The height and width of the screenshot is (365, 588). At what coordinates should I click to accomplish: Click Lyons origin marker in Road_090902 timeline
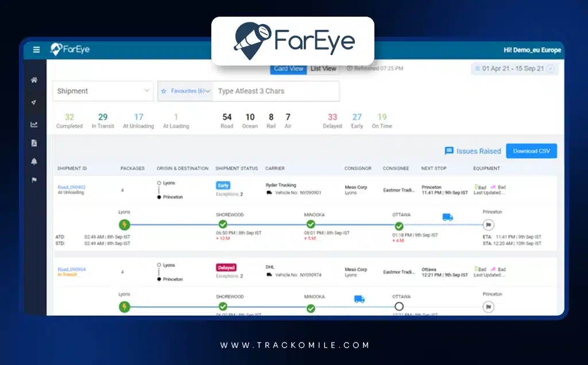[x=125, y=225]
